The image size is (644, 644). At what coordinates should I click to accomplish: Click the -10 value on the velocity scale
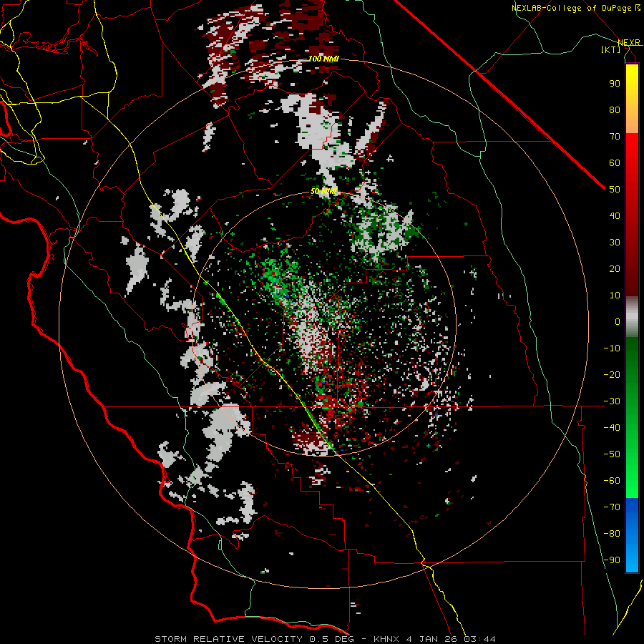612,348
